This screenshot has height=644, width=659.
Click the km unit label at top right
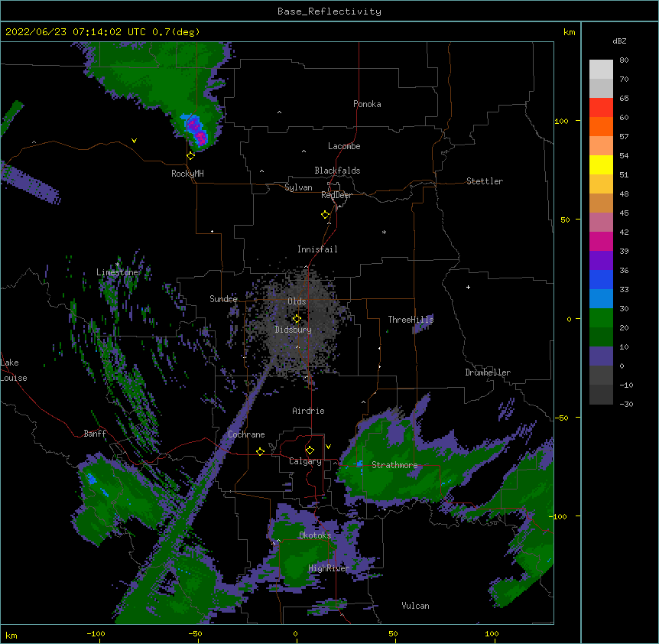point(569,32)
